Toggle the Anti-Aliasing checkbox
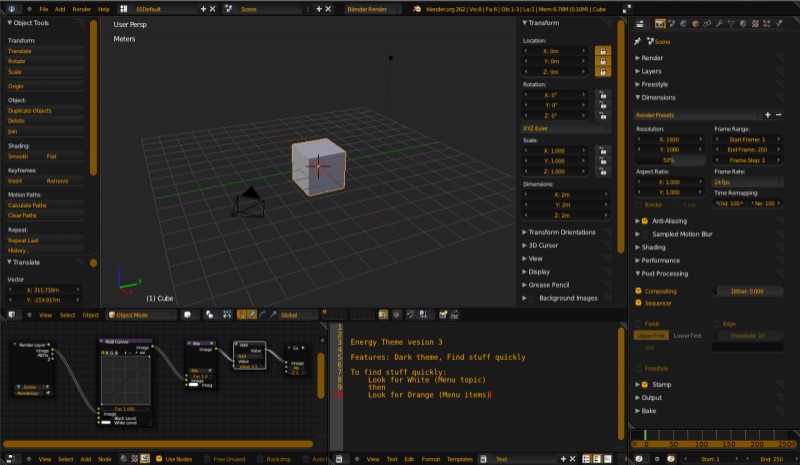The height and width of the screenshot is (465, 800). click(x=645, y=221)
